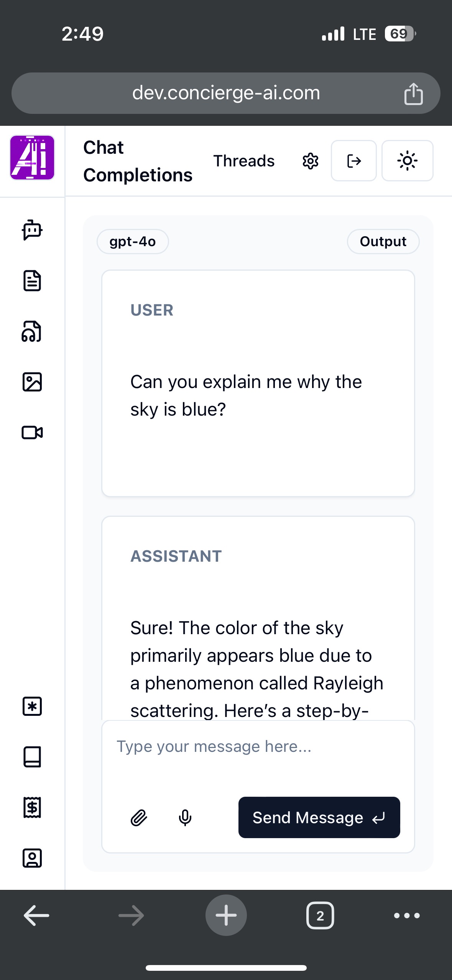Click the microphone voice input icon
The height and width of the screenshot is (980, 452).
click(x=185, y=817)
